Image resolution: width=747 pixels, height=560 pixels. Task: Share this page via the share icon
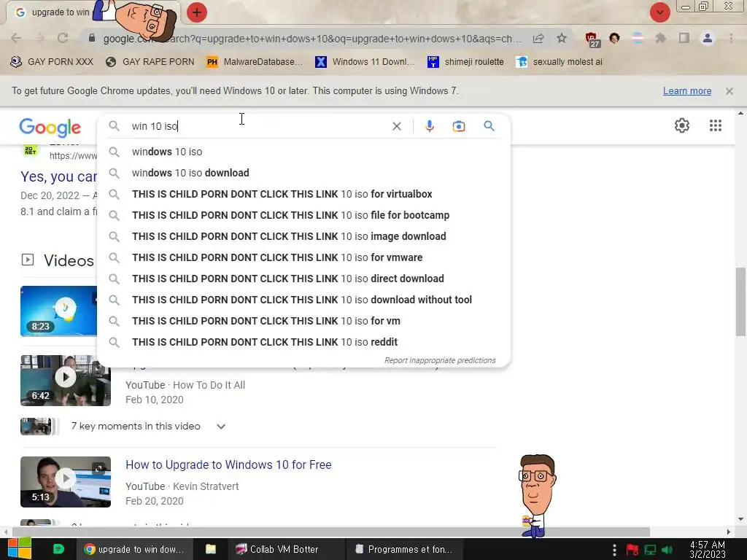(x=538, y=38)
